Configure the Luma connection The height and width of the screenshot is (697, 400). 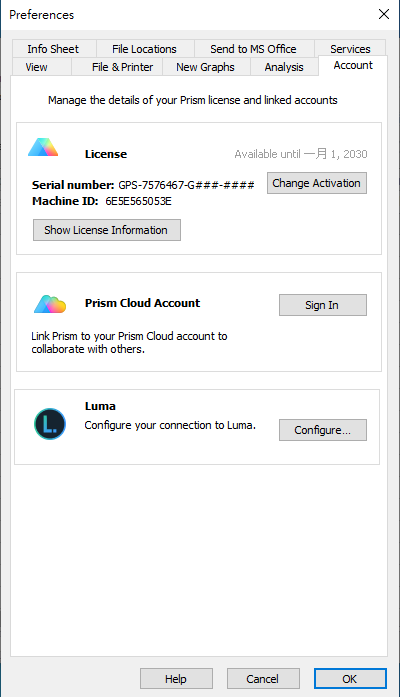coord(323,430)
